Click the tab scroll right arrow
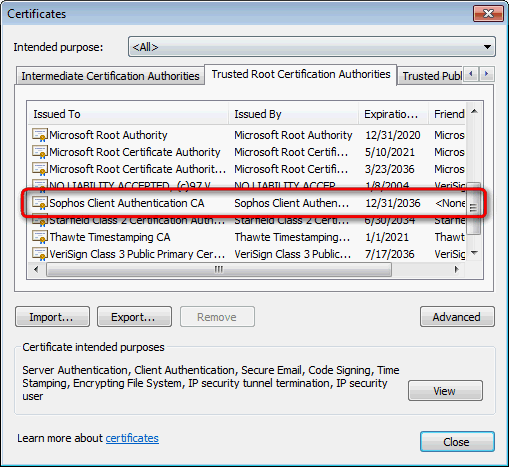This screenshot has height=467, width=509. [x=487, y=74]
